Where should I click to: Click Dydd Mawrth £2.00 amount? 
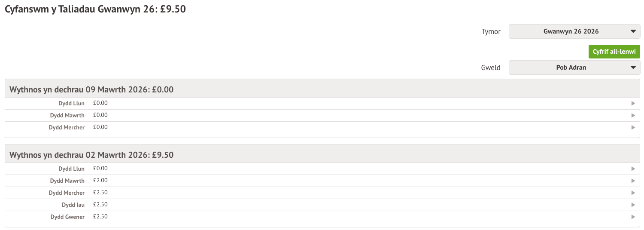pyautogui.click(x=100, y=181)
